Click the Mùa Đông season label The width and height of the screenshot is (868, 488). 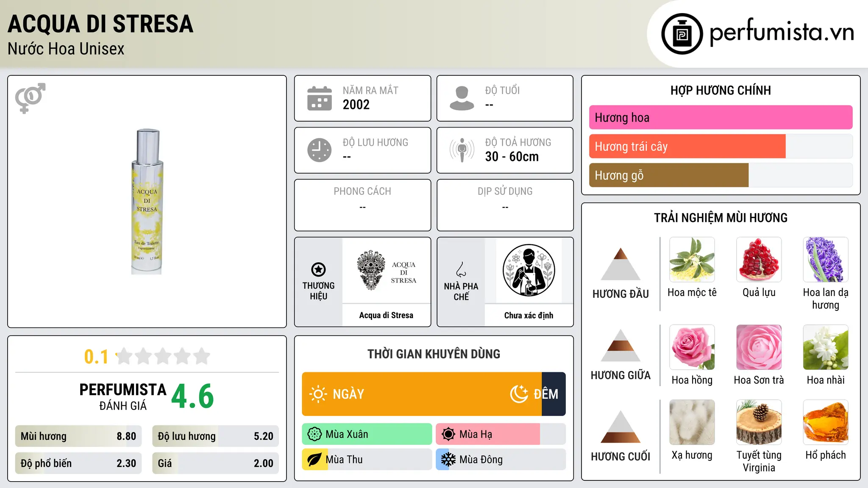pyautogui.click(x=481, y=460)
